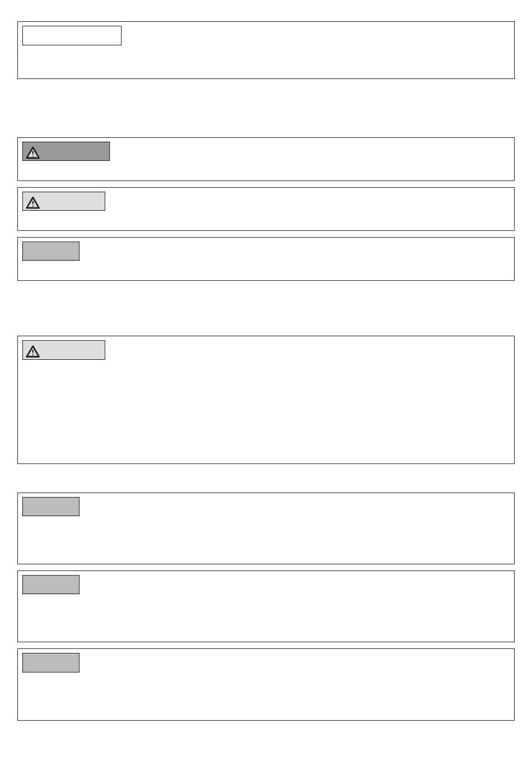Image resolution: width=532 pixels, height=770 pixels.
Task: Click blank gap between top panel and dark-label panel
Action: click(x=266, y=108)
